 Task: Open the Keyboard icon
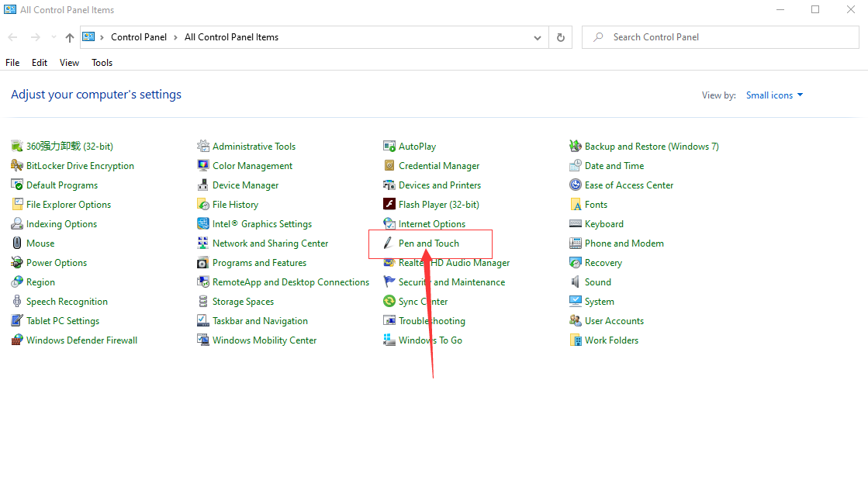(575, 223)
